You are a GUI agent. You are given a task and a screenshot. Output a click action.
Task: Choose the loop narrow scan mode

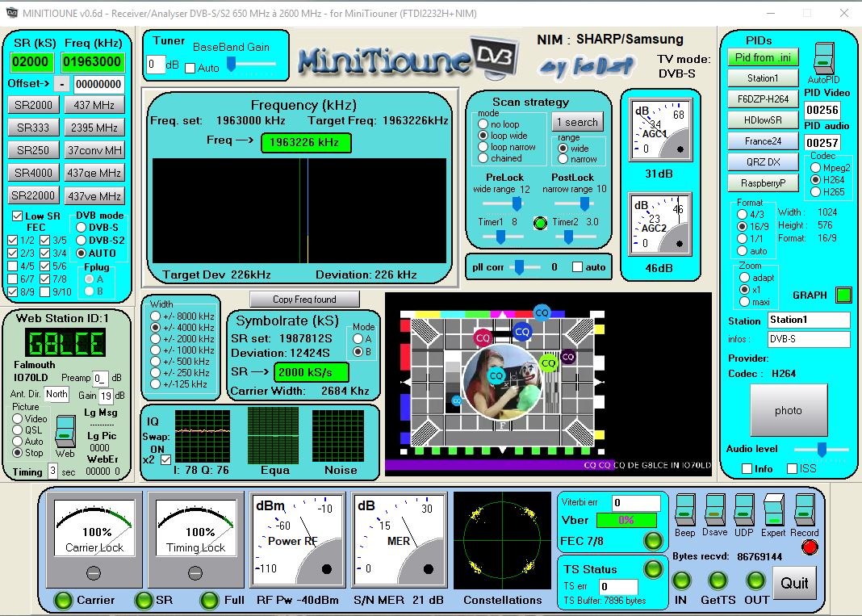click(483, 147)
